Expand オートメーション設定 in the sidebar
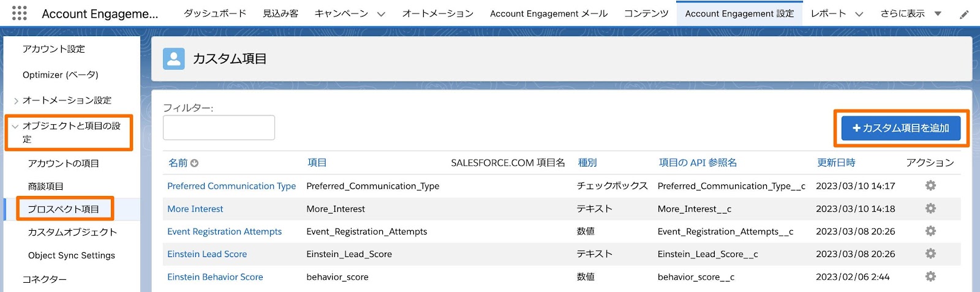The height and width of the screenshot is (292, 980). click(16, 101)
